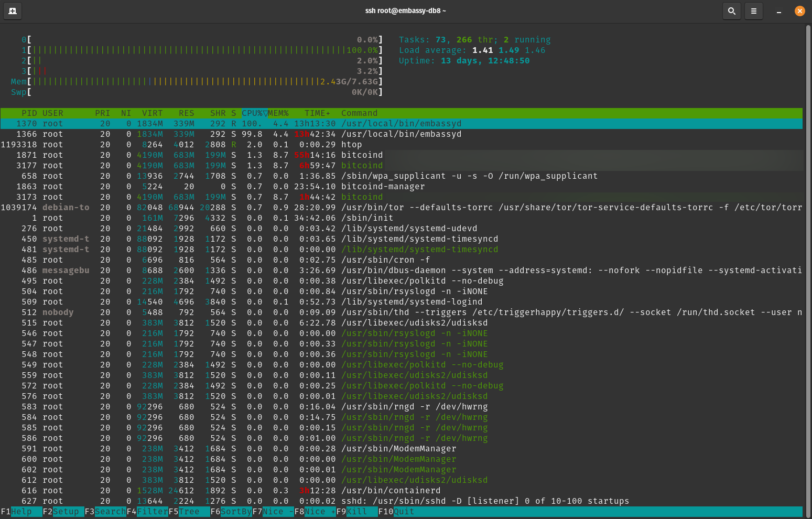Select the bitcoind process row PID 1871
The width and height of the screenshot is (812, 519).
210,155
